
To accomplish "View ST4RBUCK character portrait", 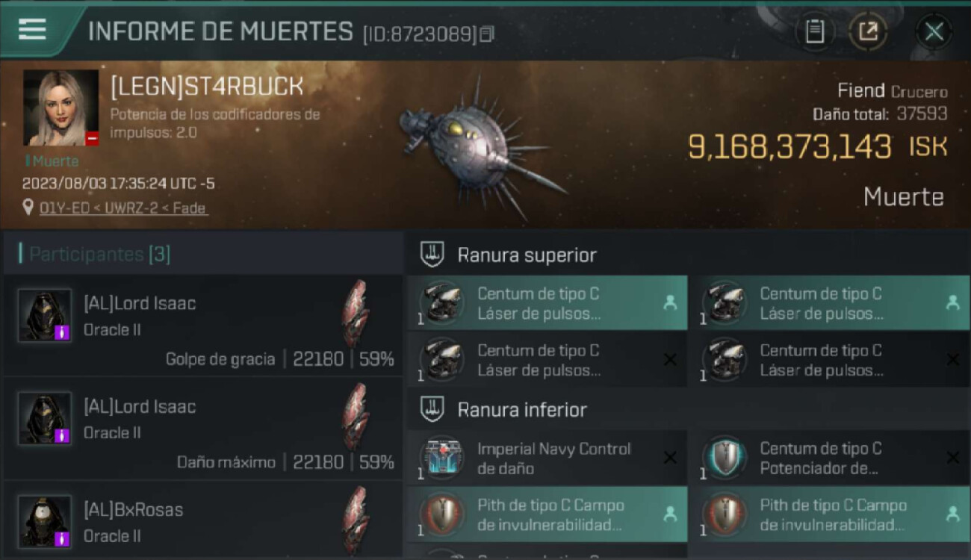I will (61, 108).
